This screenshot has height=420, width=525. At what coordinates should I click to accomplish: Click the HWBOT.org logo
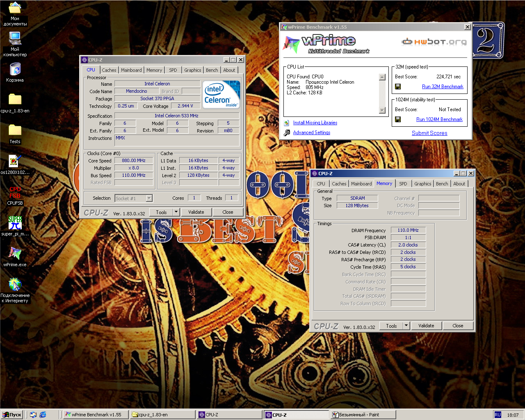[x=434, y=42]
